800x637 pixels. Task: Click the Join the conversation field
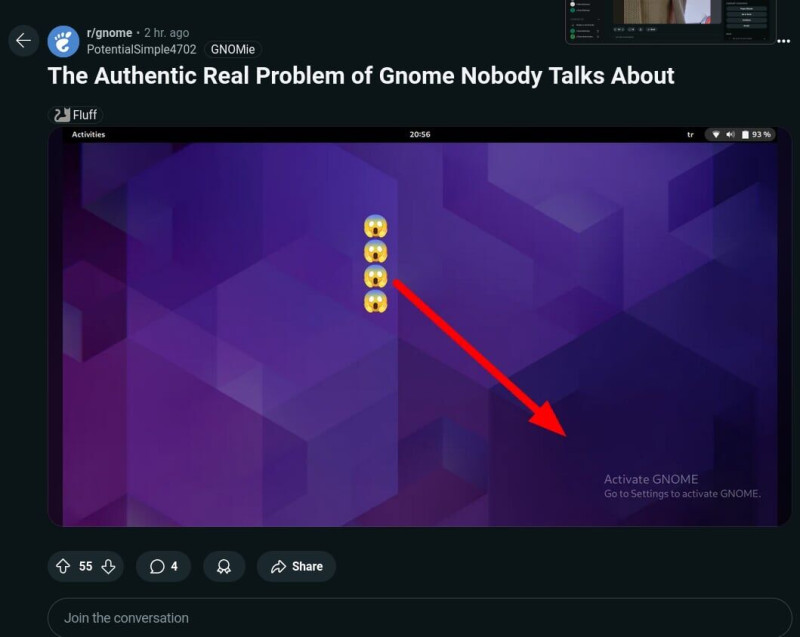[419, 618]
